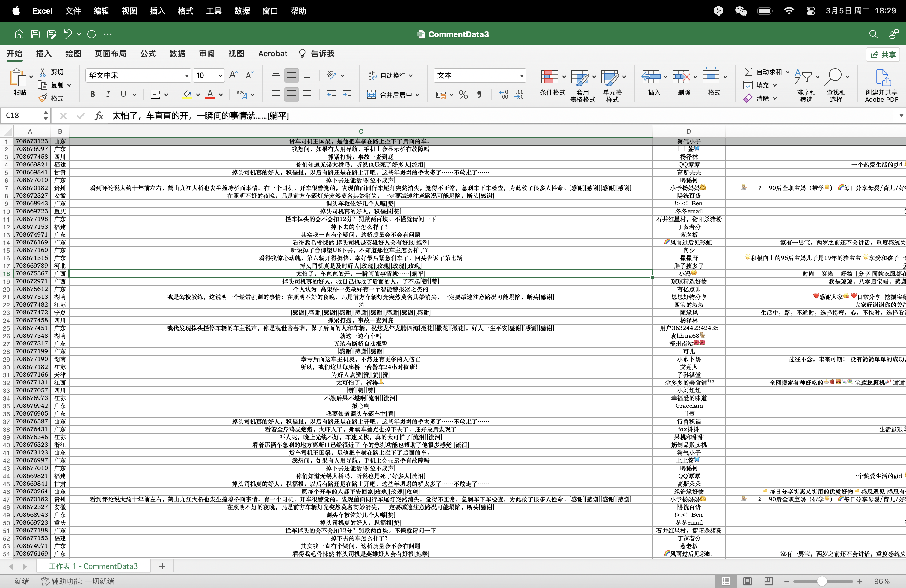The height and width of the screenshot is (588, 906).
Task: Open the 文件 menu in menu bar
Action: [73, 11]
